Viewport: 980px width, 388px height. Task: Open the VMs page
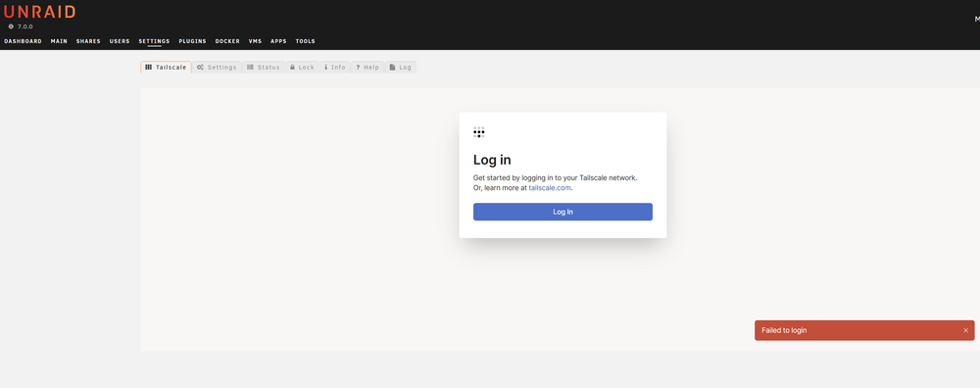(x=255, y=41)
